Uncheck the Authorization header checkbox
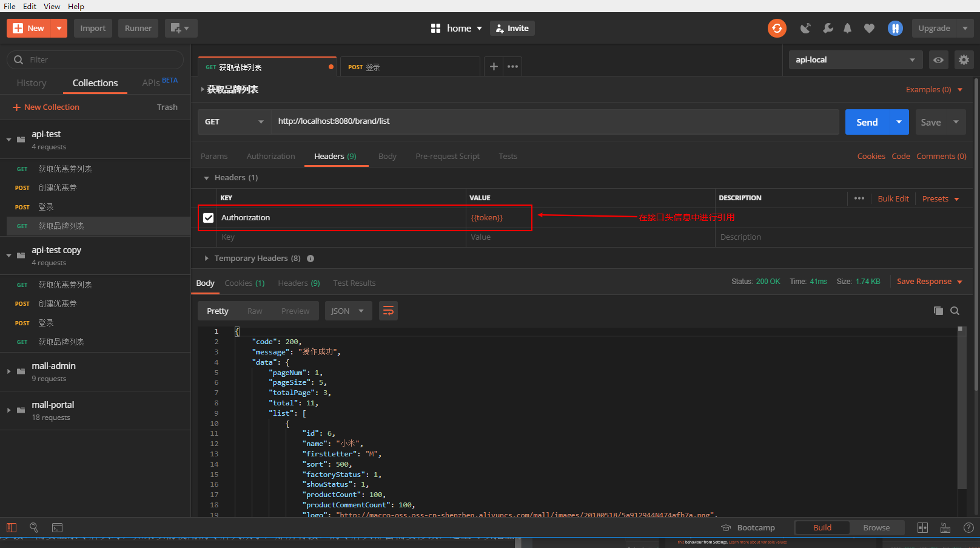This screenshot has width=980, height=548. [x=208, y=218]
